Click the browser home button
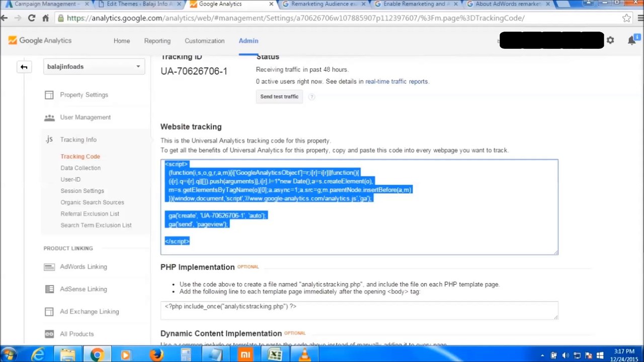This screenshot has width=644, height=362. point(45,18)
